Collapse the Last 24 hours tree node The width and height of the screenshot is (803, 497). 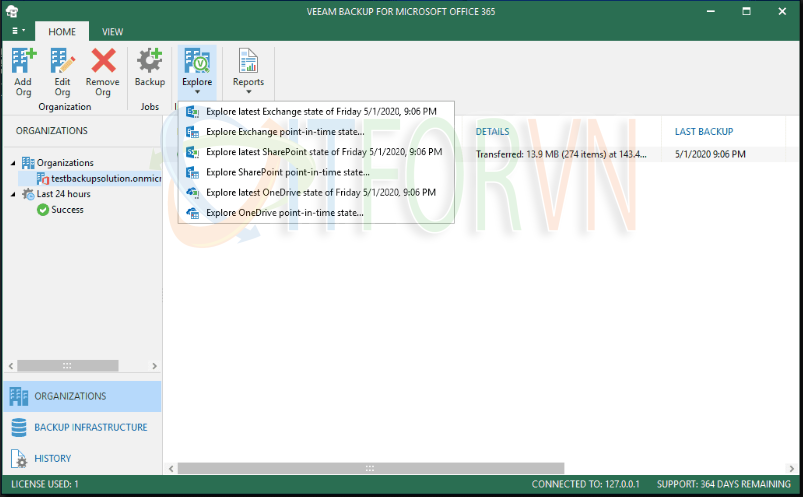tap(13, 194)
